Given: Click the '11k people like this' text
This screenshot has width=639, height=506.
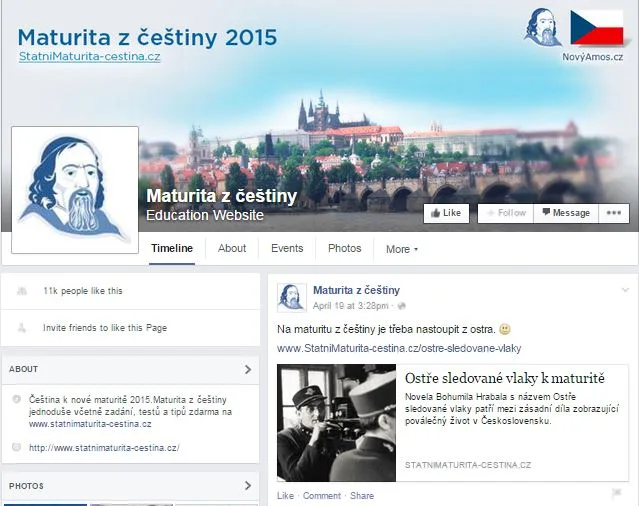Looking at the screenshot, I should 83,291.
